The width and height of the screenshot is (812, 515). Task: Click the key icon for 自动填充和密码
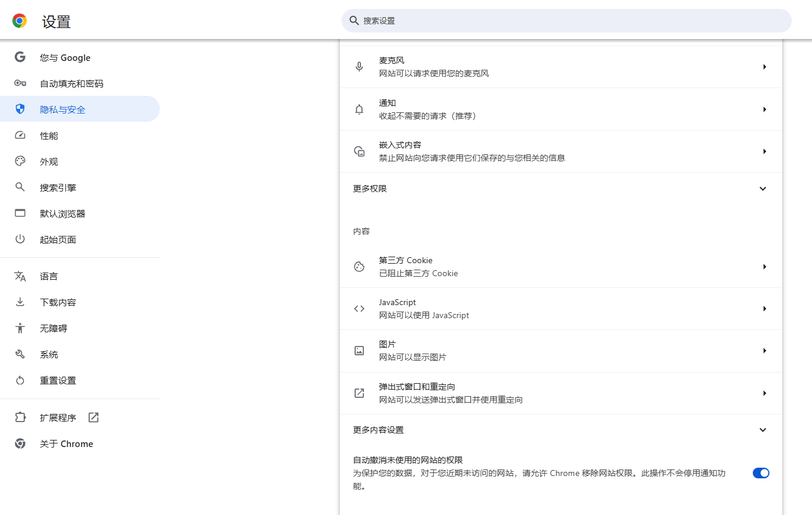(x=20, y=83)
